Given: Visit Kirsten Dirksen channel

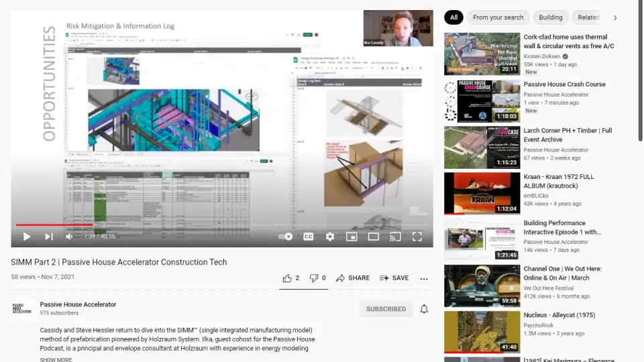Looking at the screenshot, I should click(x=542, y=56).
